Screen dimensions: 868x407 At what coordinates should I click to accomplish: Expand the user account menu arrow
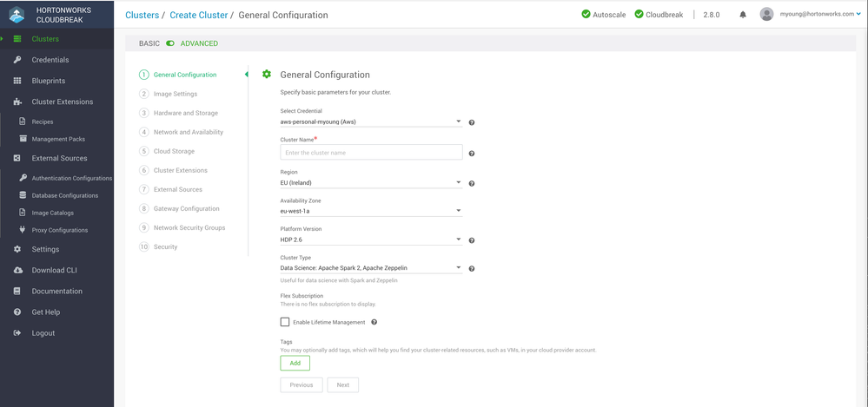tap(858, 15)
